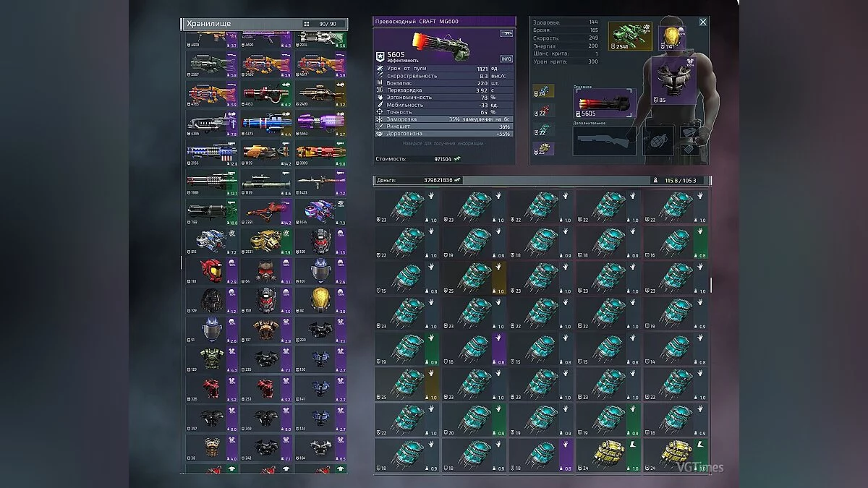Click the INFO button on weapon card
The width and height of the screenshot is (868, 488).
(506, 59)
